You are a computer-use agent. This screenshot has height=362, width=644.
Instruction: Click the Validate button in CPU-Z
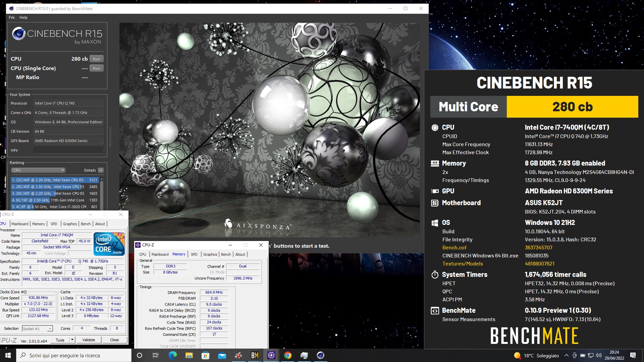pyautogui.click(x=89, y=340)
